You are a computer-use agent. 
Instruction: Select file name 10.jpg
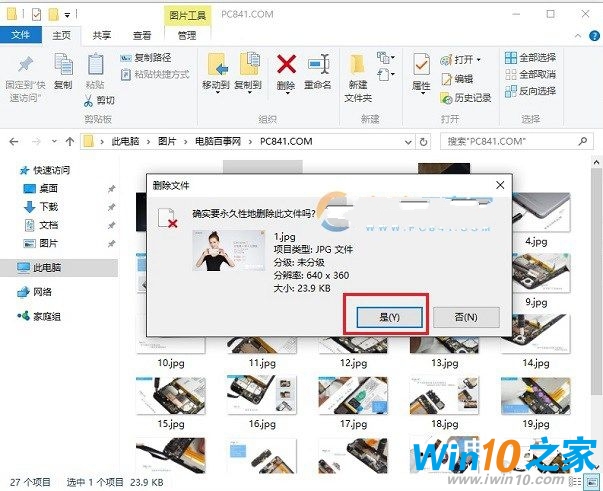[171, 363]
